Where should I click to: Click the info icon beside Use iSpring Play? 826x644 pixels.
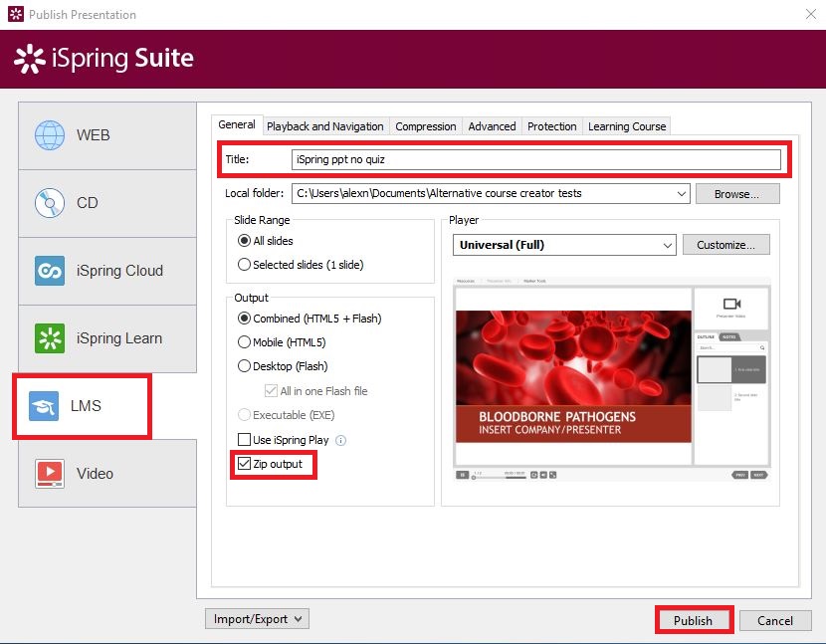[340, 441]
